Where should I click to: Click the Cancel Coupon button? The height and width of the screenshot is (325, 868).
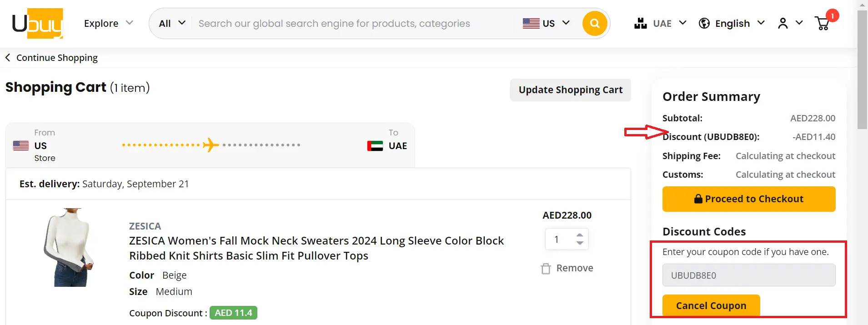[711, 305]
